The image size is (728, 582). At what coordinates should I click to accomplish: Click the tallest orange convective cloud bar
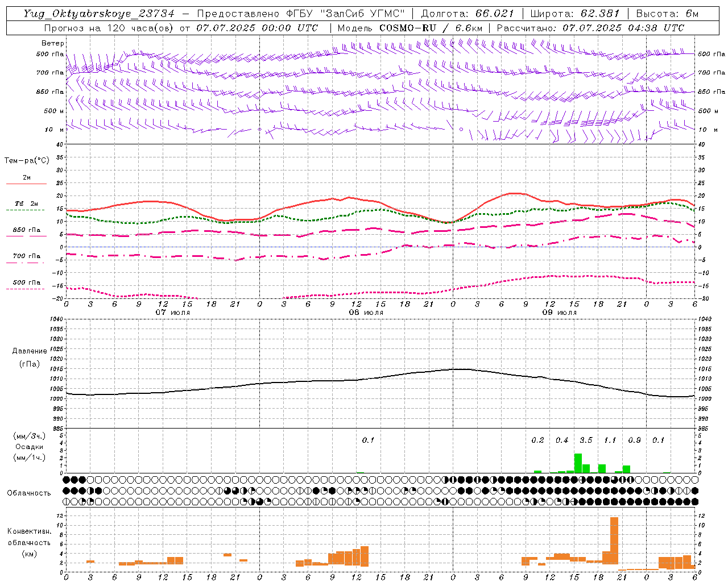pyautogui.click(x=614, y=541)
